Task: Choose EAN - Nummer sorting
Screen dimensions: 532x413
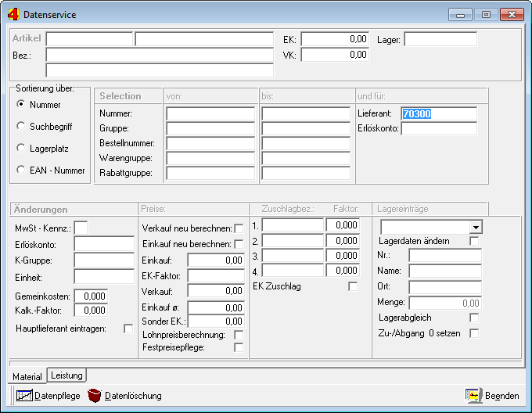Action: [20, 170]
